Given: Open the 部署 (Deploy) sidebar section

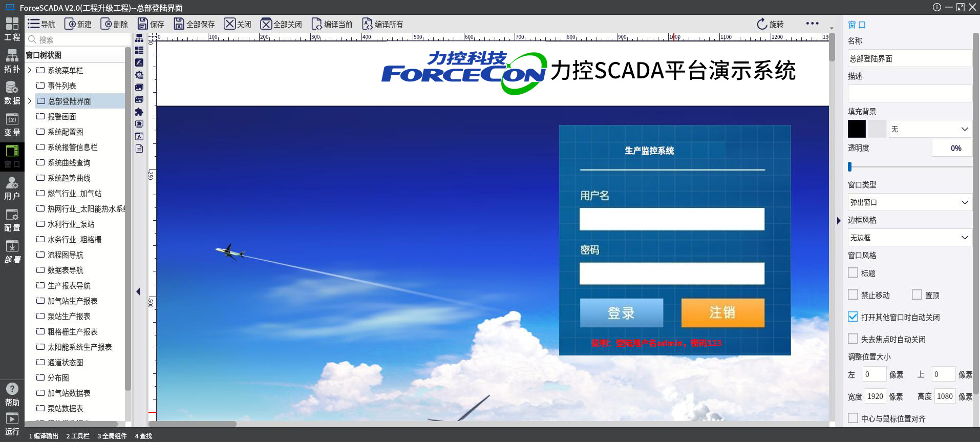Looking at the screenshot, I should pyautogui.click(x=12, y=251).
